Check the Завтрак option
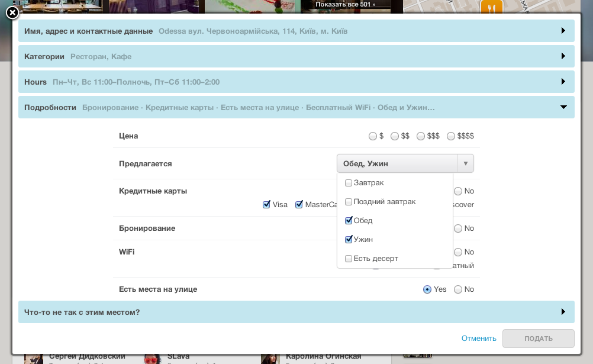 [349, 183]
